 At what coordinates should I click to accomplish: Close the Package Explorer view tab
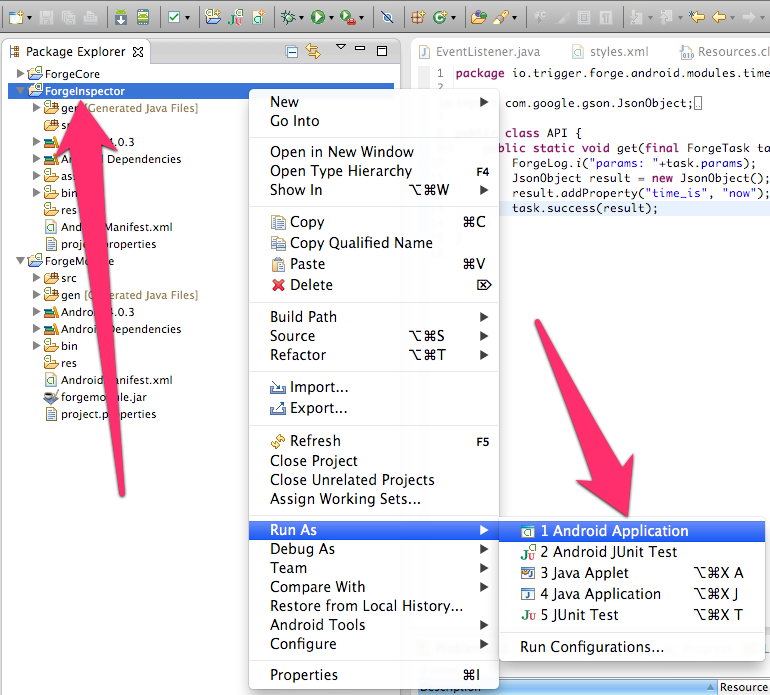click(138, 52)
